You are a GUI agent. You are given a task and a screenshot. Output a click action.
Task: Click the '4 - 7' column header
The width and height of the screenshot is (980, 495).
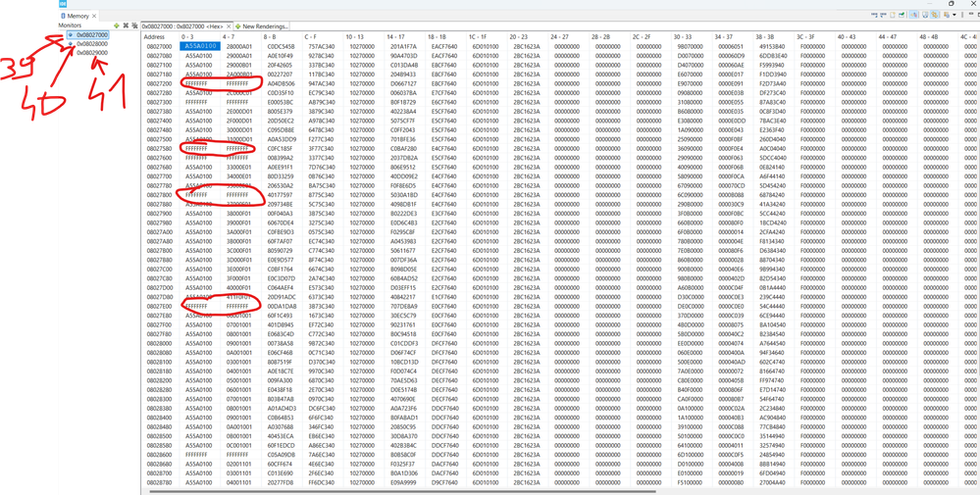[240, 37]
